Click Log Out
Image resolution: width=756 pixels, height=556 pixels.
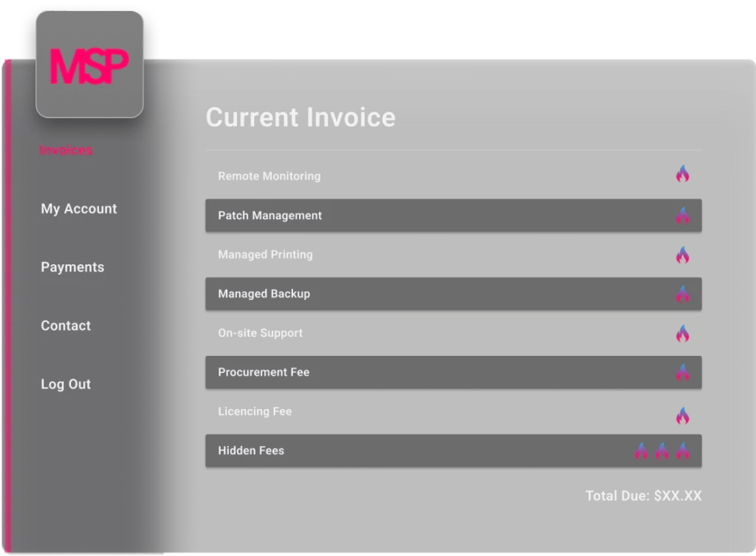coord(66,384)
